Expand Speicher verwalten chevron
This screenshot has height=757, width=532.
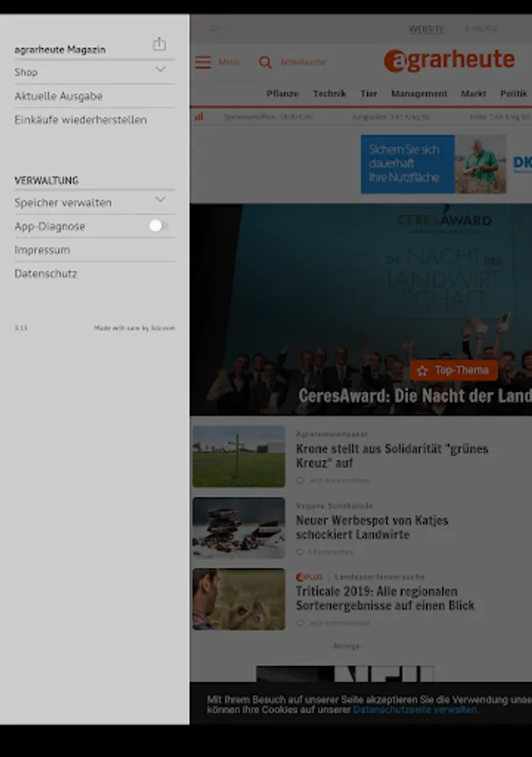coord(161,199)
